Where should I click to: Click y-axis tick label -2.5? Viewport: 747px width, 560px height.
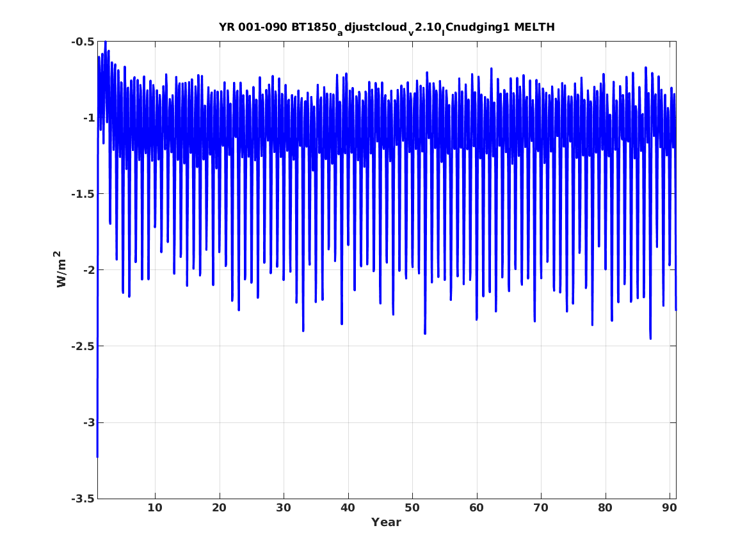click(x=83, y=346)
